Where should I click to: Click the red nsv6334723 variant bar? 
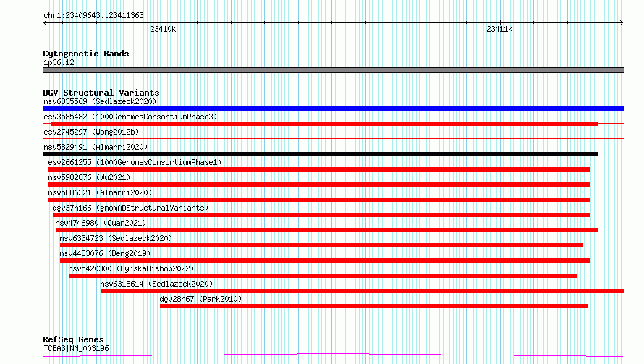pyautogui.click(x=321, y=245)
